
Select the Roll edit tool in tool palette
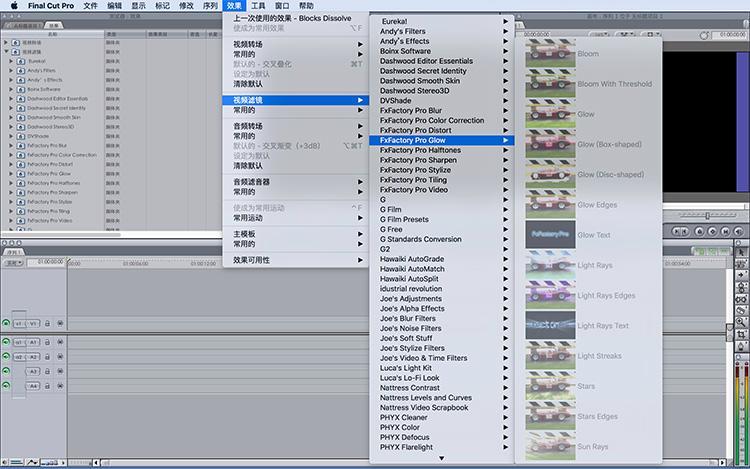click(x=741, y=287)
